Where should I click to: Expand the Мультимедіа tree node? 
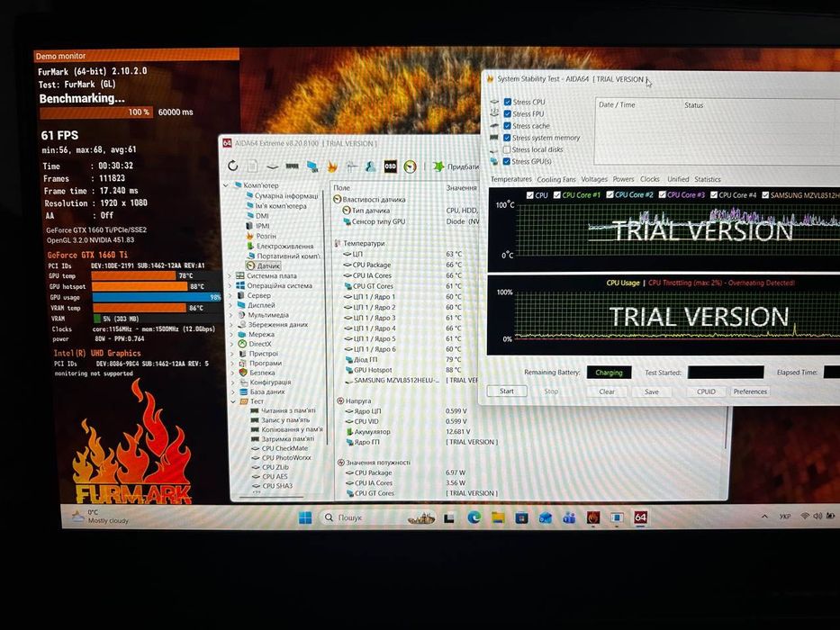click(x=231, y=315)
